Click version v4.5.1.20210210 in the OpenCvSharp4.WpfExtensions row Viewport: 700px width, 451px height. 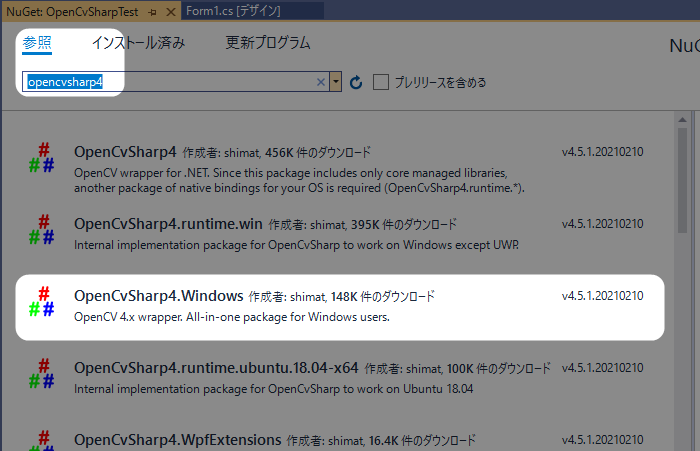click(x=602, y=440)
